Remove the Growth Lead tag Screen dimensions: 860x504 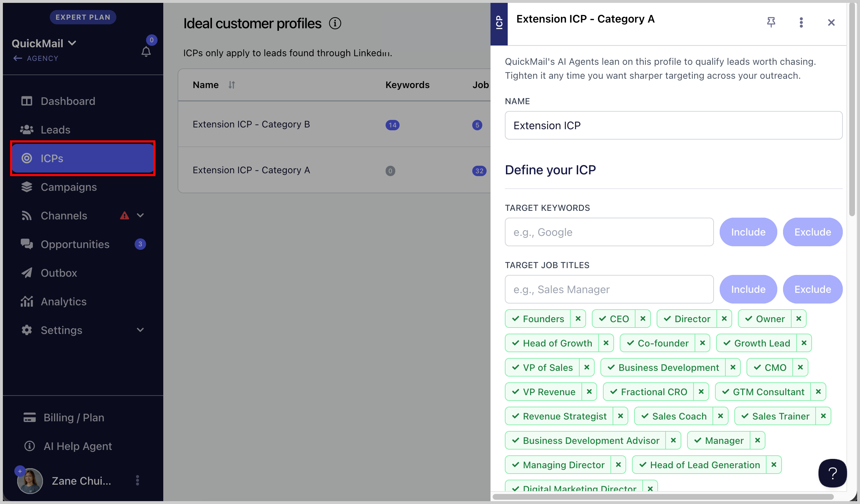coord(804,343)
